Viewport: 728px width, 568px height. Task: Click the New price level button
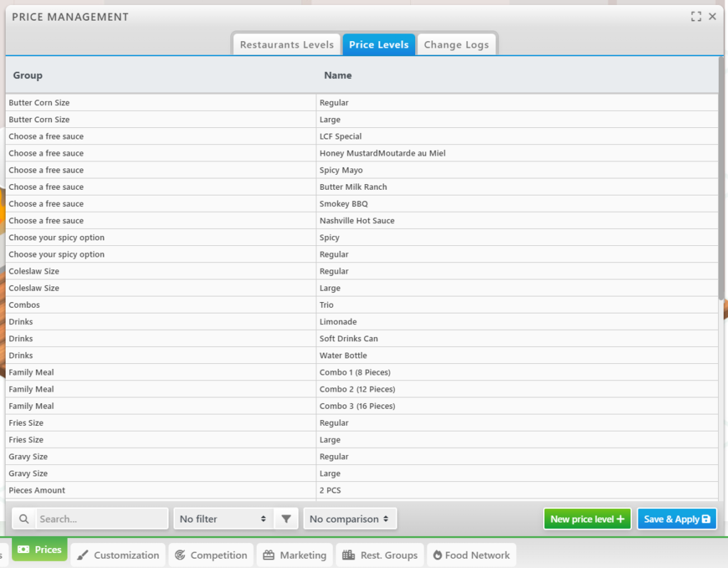coord(587,519)
